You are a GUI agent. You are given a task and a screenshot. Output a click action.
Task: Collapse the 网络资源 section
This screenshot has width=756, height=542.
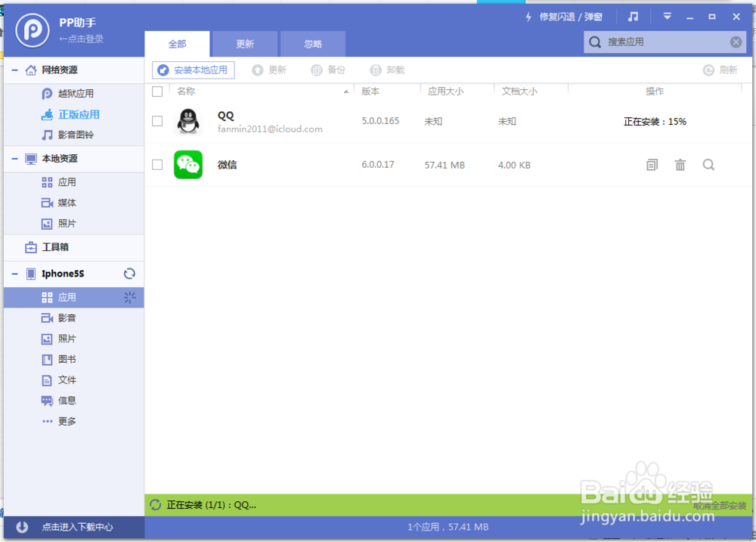[15, 70]
